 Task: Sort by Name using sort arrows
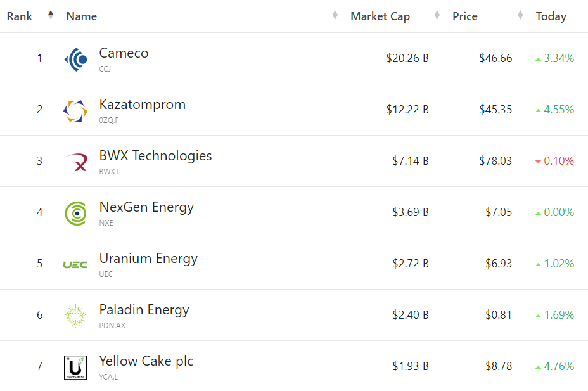click(335, 16)
